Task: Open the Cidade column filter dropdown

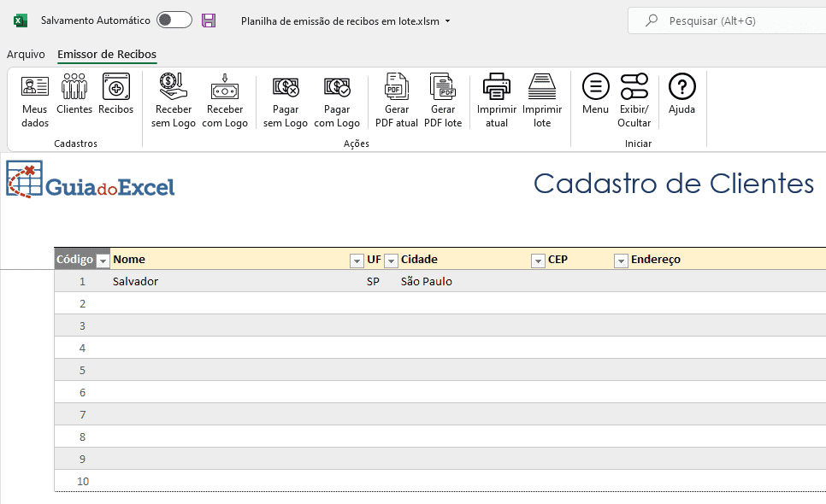Action: [538, 261]
